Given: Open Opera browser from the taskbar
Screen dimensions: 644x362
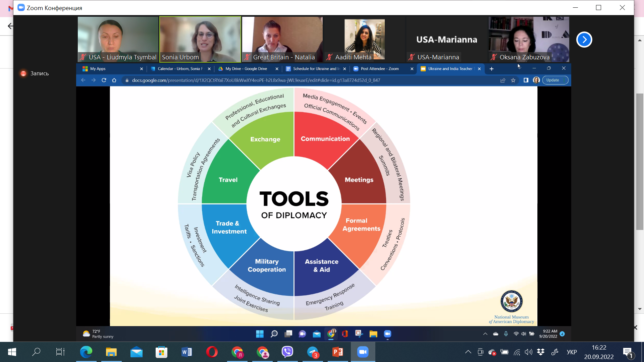Looking at the screenshot, I should tap(212, 352).
